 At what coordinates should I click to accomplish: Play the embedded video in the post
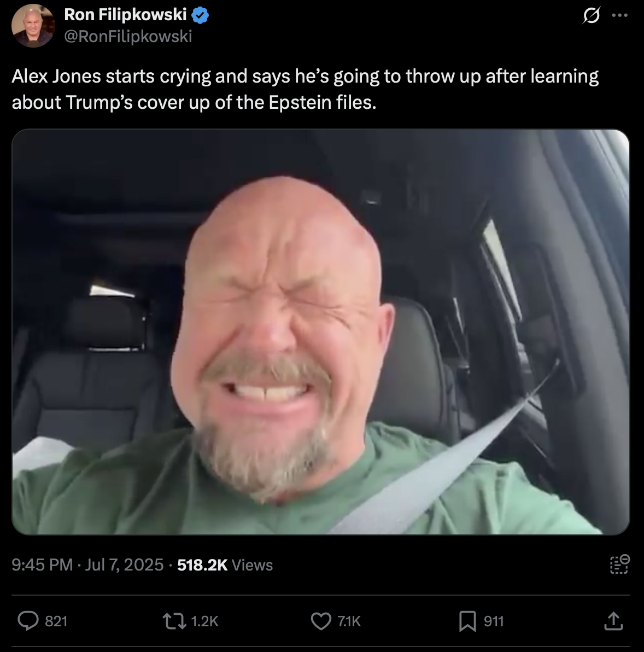(x=321, y=332)
